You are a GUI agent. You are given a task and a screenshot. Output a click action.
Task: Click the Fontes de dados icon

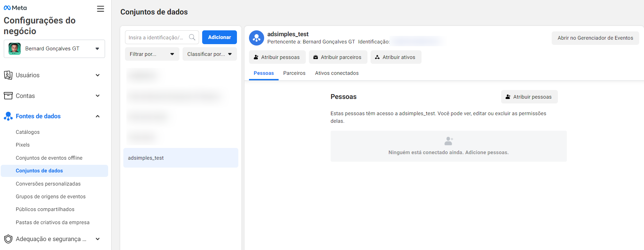coord(8,116)
